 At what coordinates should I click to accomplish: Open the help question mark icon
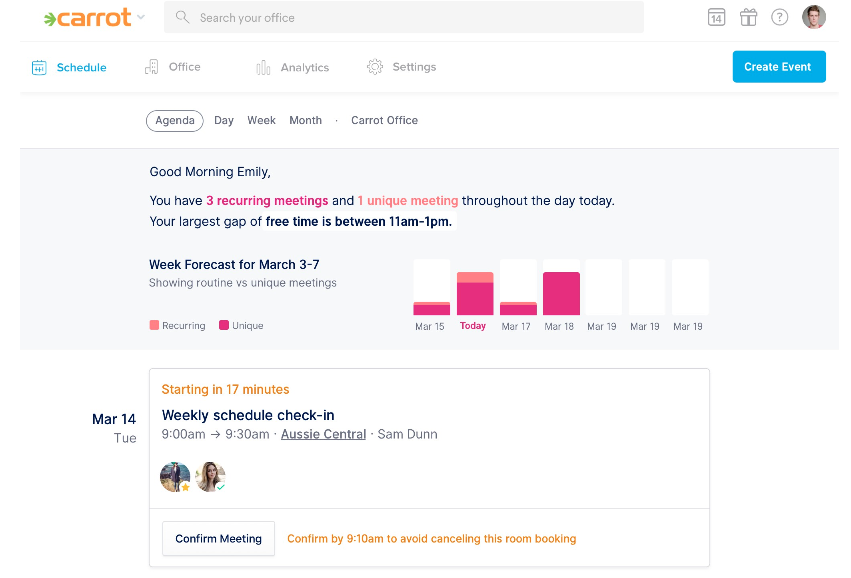(x=780, y=17)
